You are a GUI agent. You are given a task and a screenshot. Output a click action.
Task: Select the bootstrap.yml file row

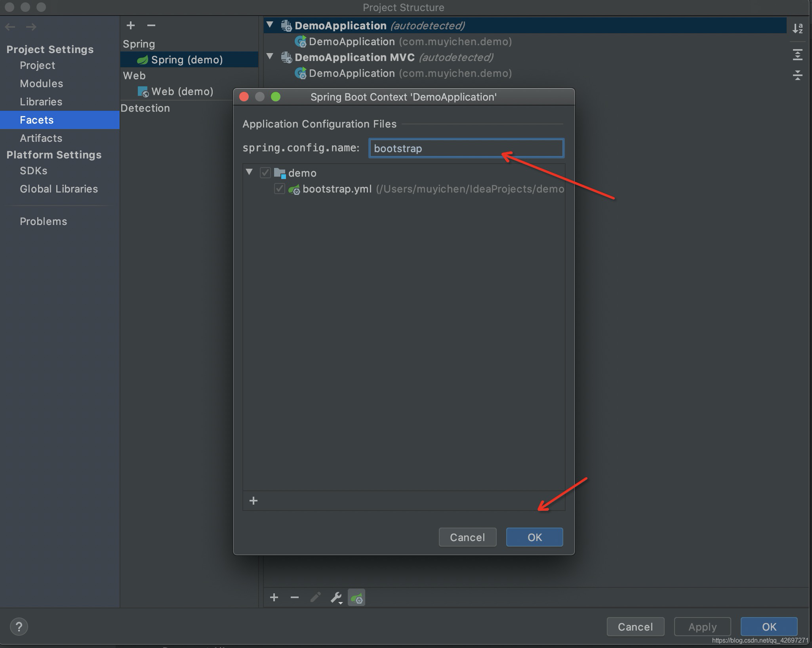(x=404, y=189)
